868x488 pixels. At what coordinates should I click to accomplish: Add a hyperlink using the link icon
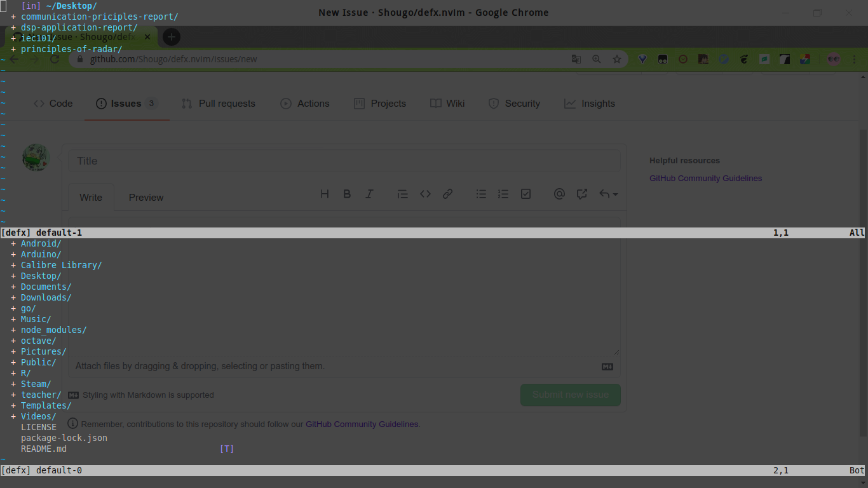pos(447,194)
